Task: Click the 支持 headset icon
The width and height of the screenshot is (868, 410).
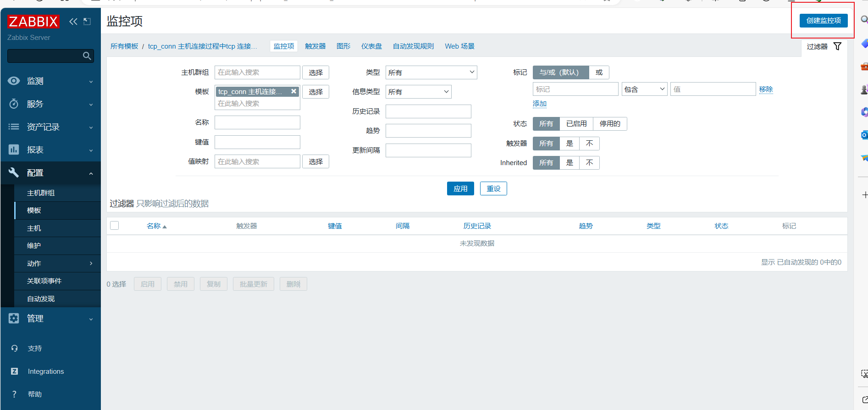Action: (x=14, y=348)
